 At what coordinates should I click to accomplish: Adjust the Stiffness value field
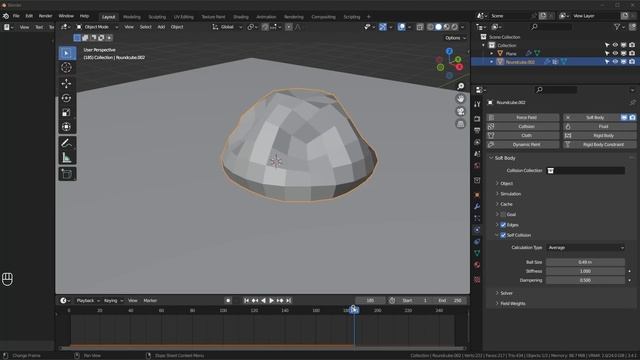pyautogui.click(x=585, y=271)
